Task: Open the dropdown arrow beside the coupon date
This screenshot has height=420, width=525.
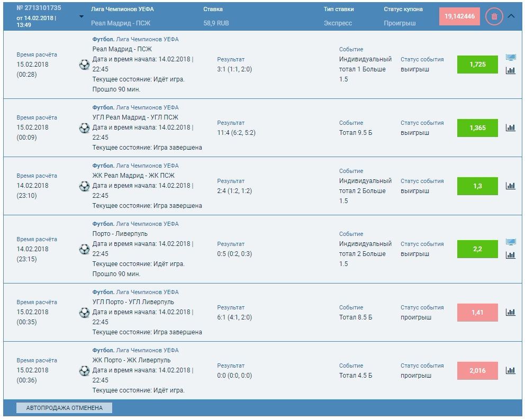Action: [81, 16]
